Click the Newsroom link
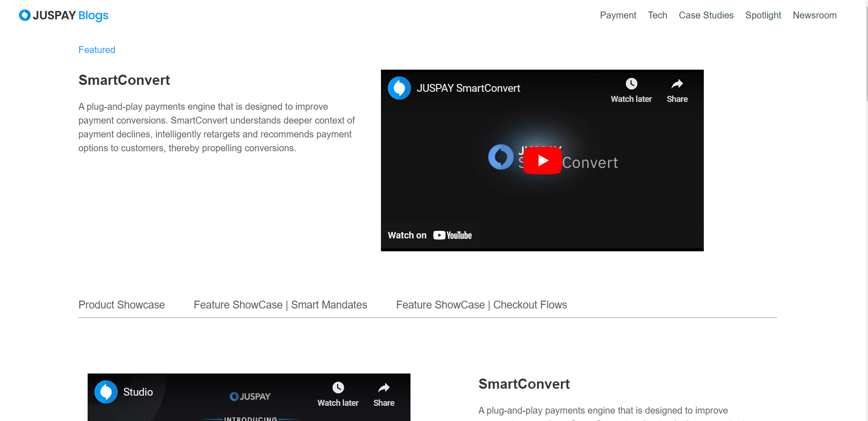The image size is (868, 421). pyautogui.click(x=814, y=15)
